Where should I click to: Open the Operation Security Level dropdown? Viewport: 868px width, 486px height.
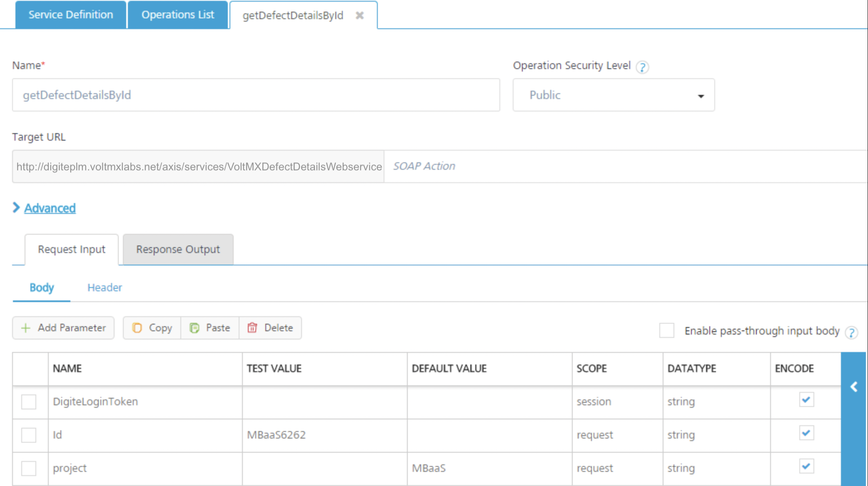pos(614,95)
